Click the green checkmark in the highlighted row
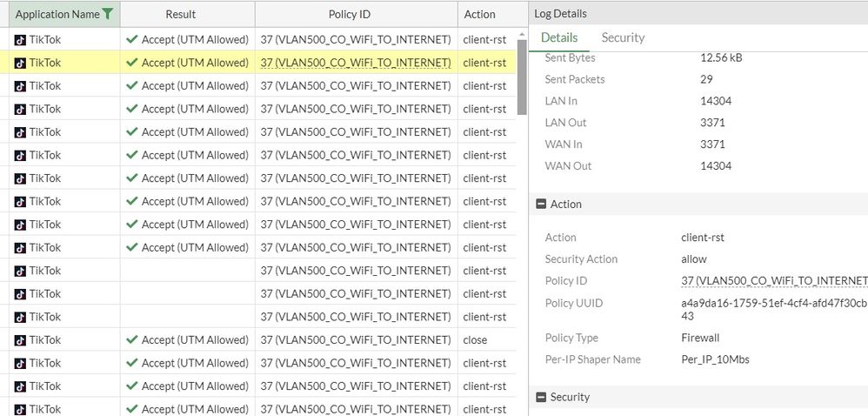Image resolution: width=868 pixels, height=416 pixels. pyautogui.click(x=132, y=63)
